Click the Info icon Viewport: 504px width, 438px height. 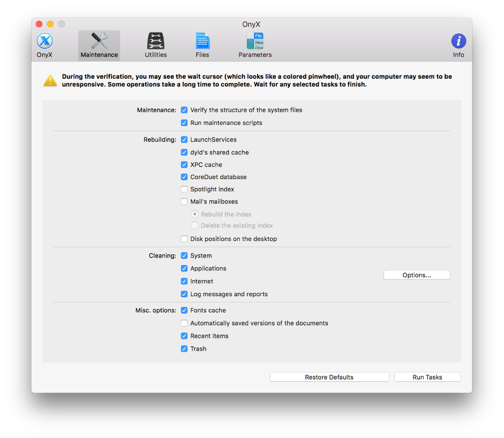[458, 42]
